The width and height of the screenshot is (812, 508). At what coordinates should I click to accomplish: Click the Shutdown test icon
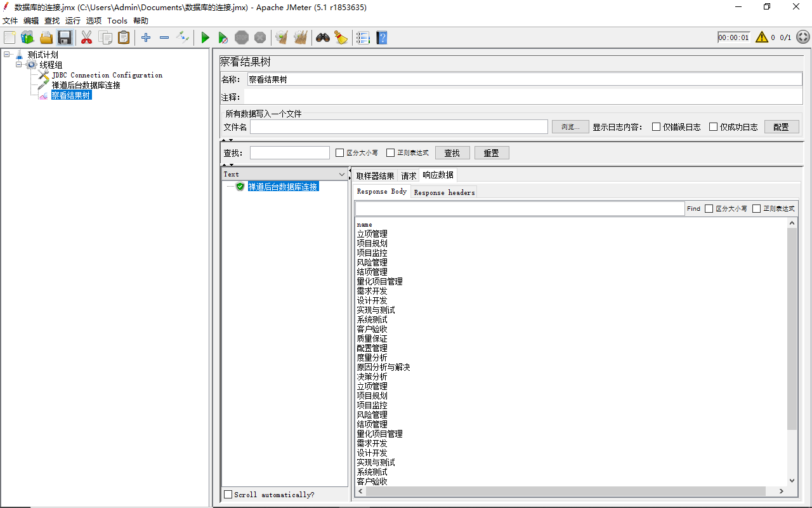point(260,37)
